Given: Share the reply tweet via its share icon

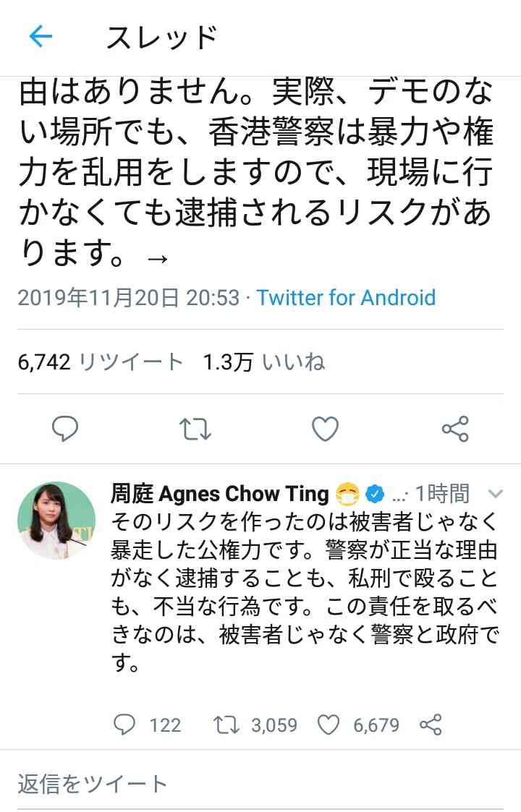Looking at the screenshot, I should pos(431,725).
